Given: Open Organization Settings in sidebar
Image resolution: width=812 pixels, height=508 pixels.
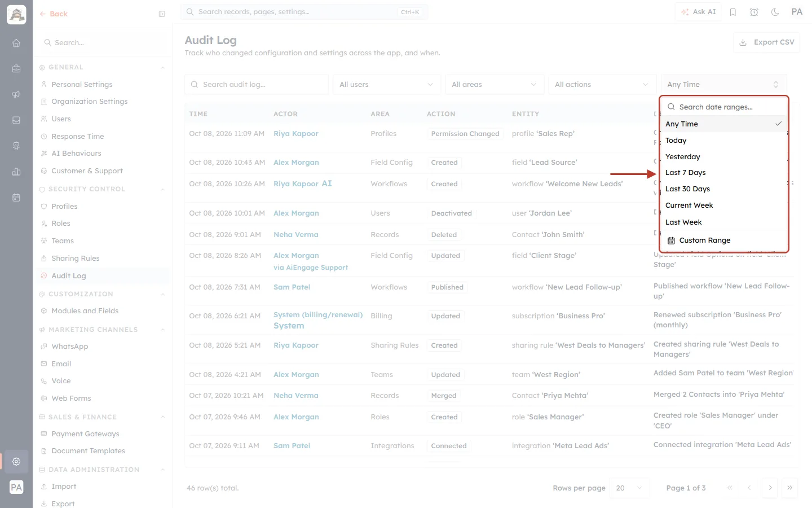Looking at the screenshot, I should pos(90,102).
